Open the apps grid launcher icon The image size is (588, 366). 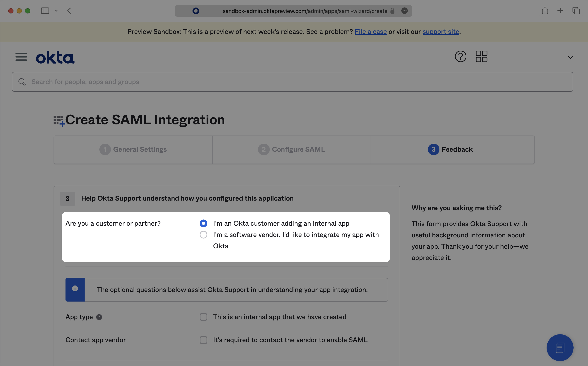(x=481, y=56)
